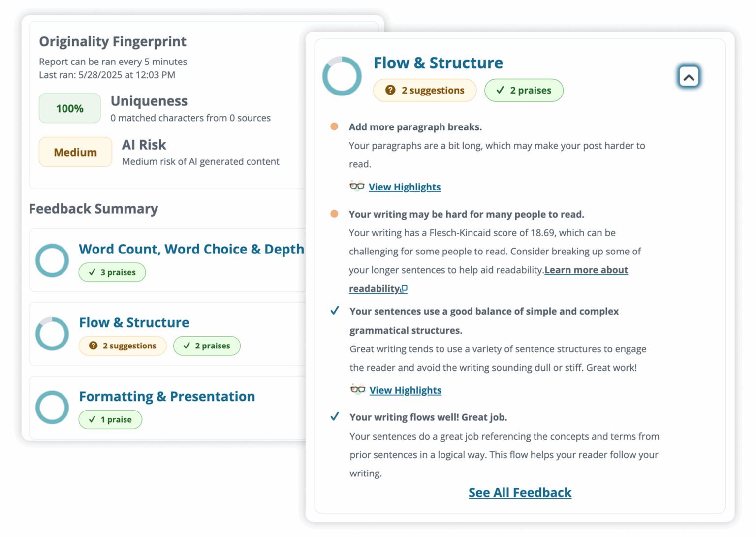
Task: Click glasses icon under sentence balance praise
Action: [358, 389]
